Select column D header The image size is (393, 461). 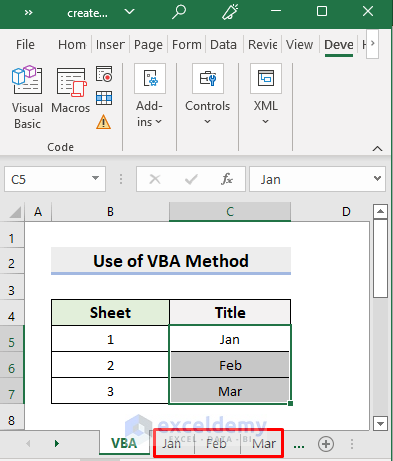tap(346, 212)
